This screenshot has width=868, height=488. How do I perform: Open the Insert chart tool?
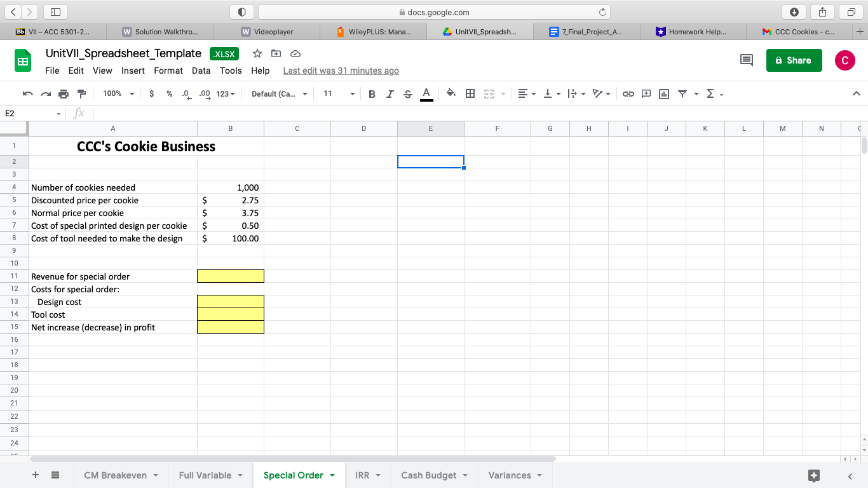pos(663,93)
